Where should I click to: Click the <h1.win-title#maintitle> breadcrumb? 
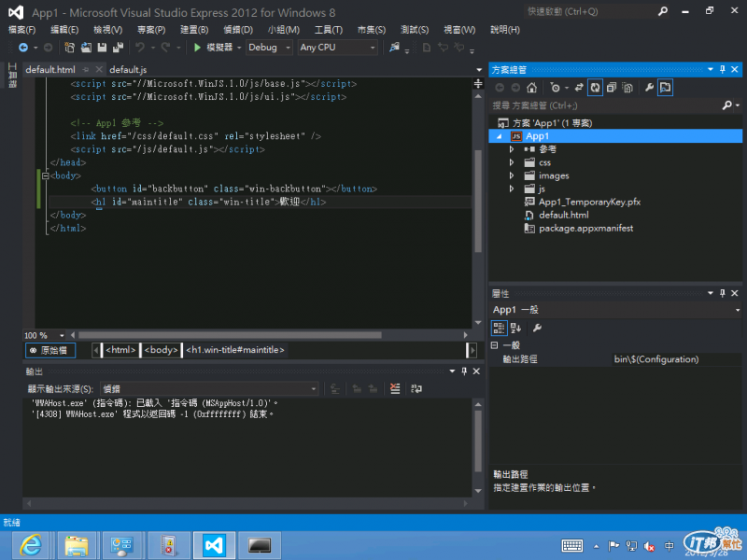235,350
